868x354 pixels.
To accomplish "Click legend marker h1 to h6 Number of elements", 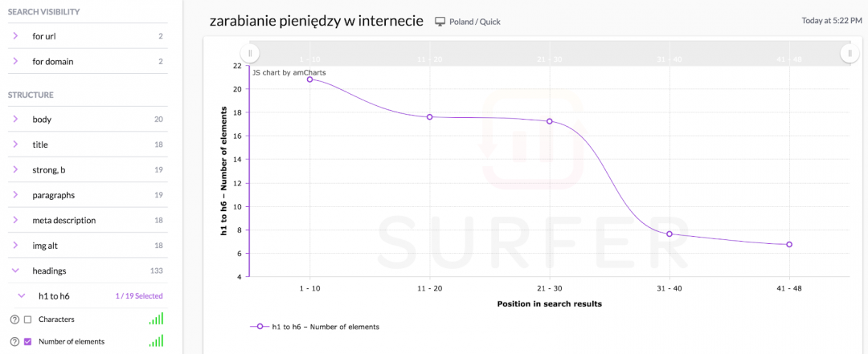I will pos(259,327).
